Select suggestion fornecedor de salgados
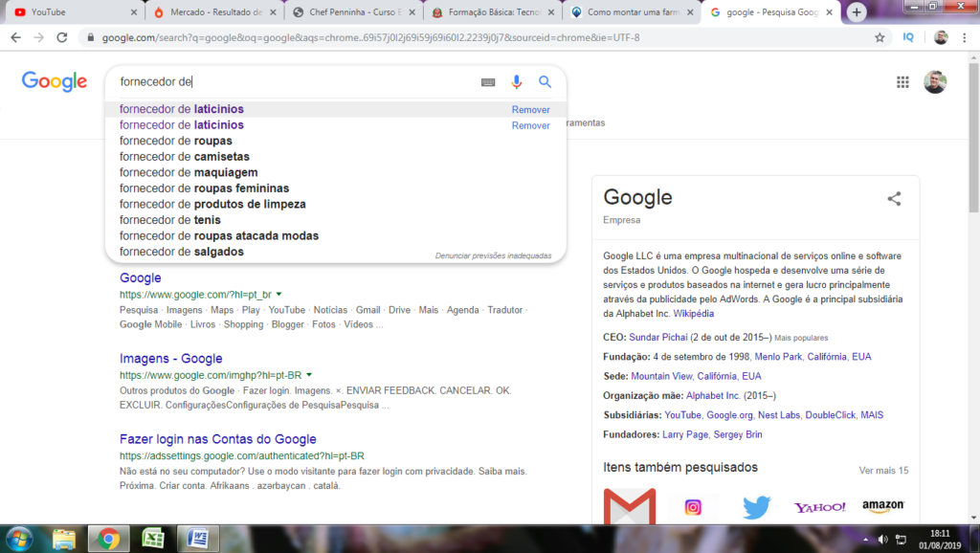The width and height of the screenshot is (980, 553). pos(336,252)
